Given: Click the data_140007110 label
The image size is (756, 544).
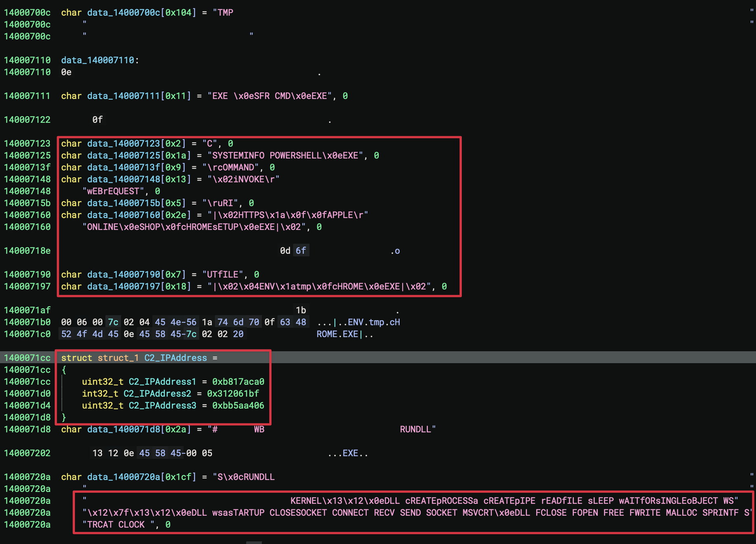Looking at the screenshot, I should (98, 60).
